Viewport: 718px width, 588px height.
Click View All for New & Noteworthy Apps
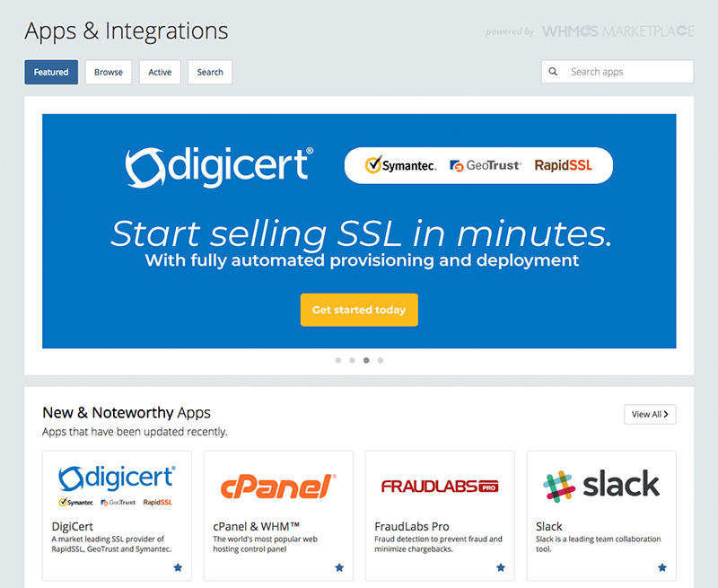tap(650, 414)
